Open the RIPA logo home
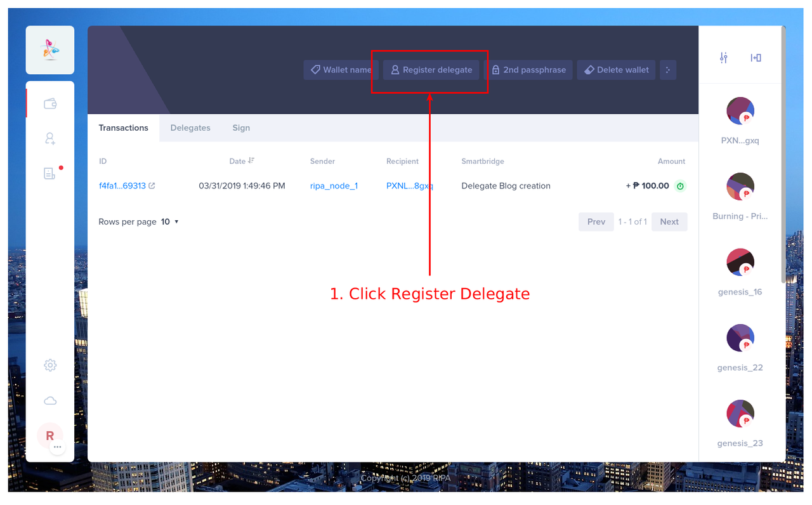Screen dimensions: 812x505 [x=50, y=50]
